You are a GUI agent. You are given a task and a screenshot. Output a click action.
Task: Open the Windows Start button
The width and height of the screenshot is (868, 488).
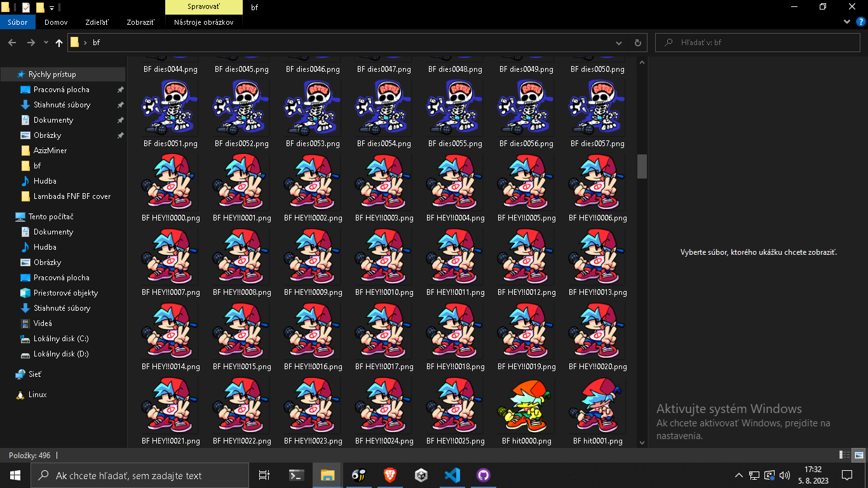pyautogui.click(x=15, y=475)
